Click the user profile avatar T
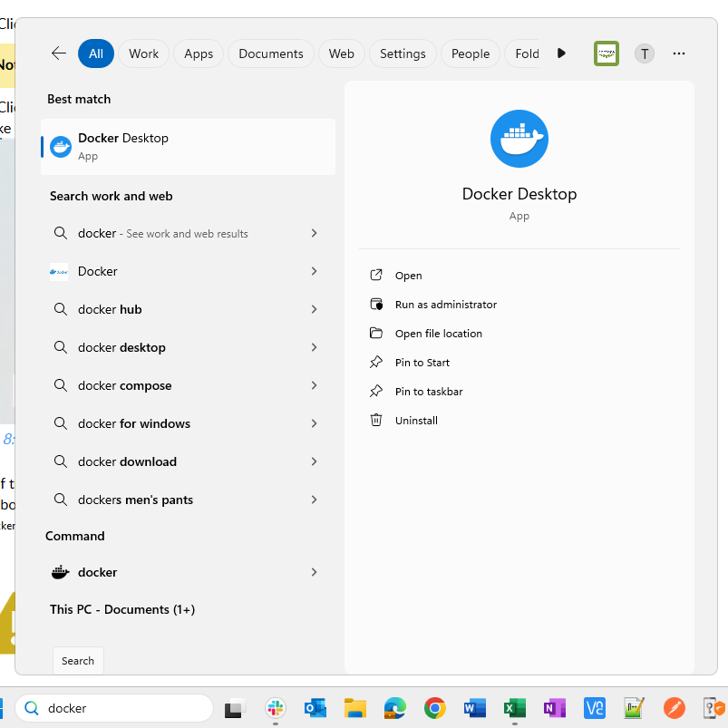This screenshot has height=728, width=728. pos(644,53)
